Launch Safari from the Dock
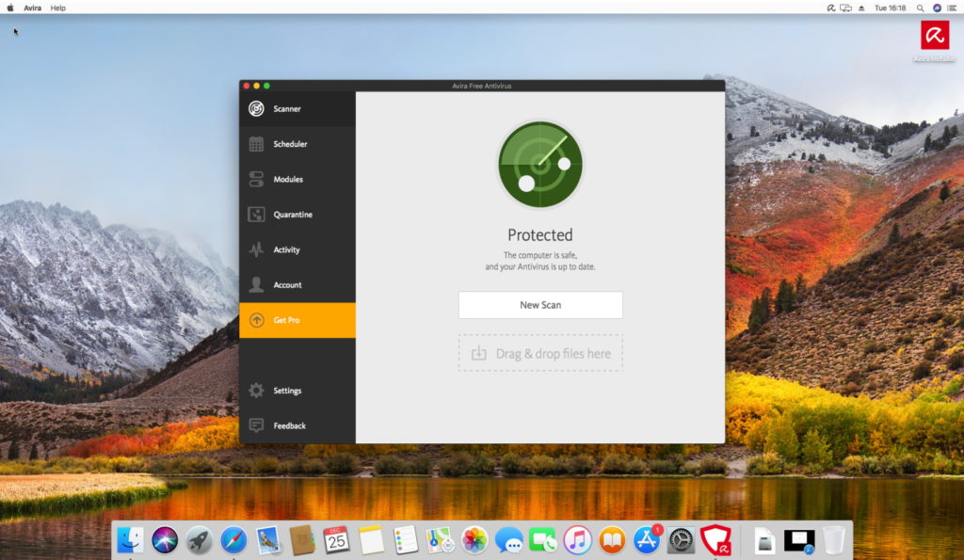Screen dimensions: 964x560 click(x=233, y=539)
